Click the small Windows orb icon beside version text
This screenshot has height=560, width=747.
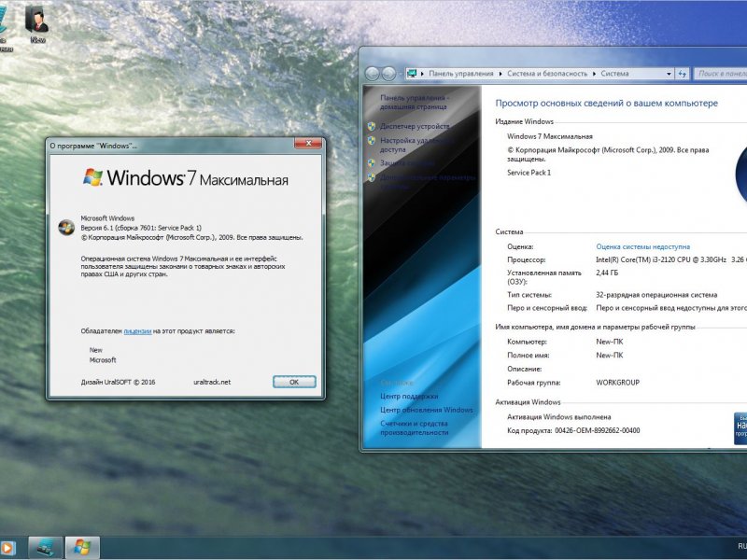tap(66, 228)
